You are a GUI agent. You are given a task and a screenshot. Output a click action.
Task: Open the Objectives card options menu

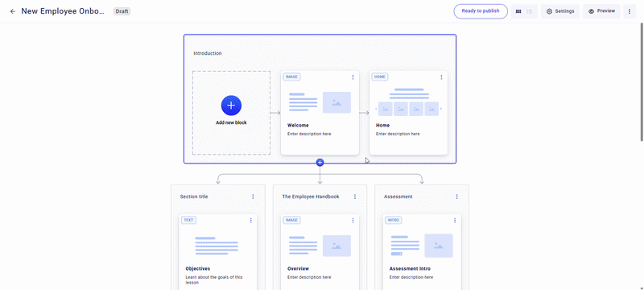(x=251, y=221)
